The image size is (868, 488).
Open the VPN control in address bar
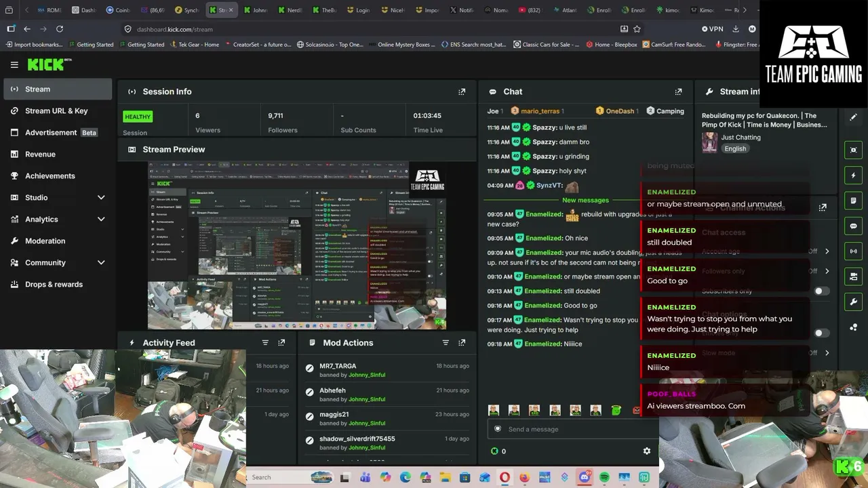tap(712, 29)
